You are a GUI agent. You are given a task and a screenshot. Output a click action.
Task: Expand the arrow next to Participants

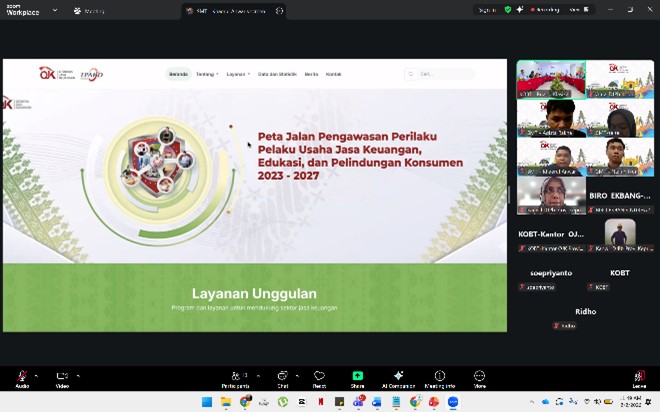click(x=258, y=376)
